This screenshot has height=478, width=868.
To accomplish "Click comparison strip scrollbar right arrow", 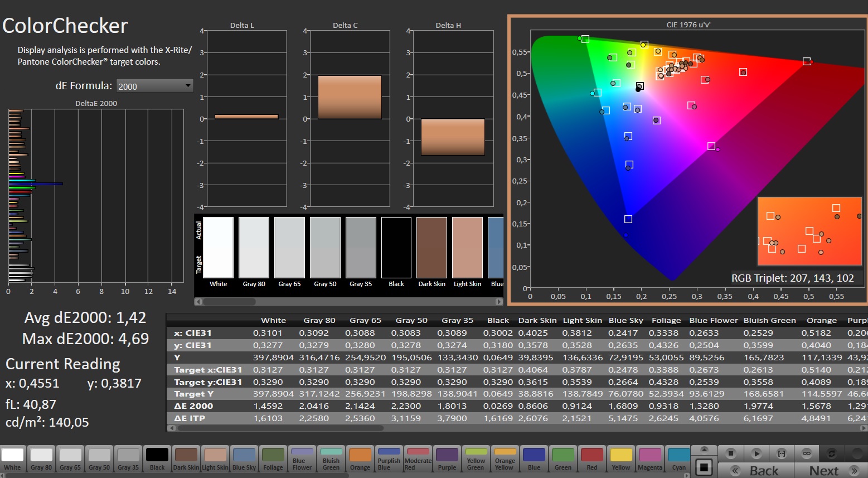I will [499, 302].
